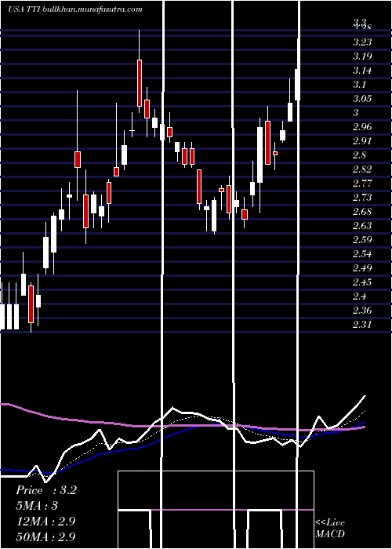Click the 3.1 price axis label
This screenshot has width=392, height=549.
pos(359,85)
